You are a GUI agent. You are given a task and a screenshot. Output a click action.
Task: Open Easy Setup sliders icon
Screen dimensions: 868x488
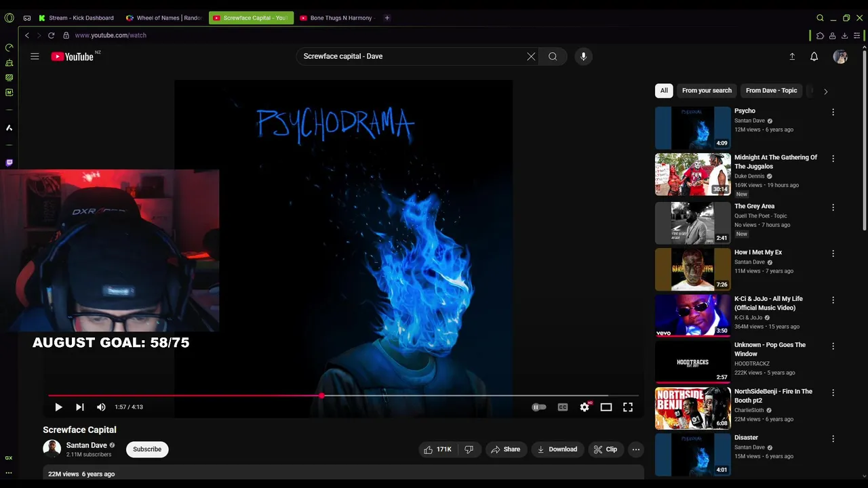[857, 35]
